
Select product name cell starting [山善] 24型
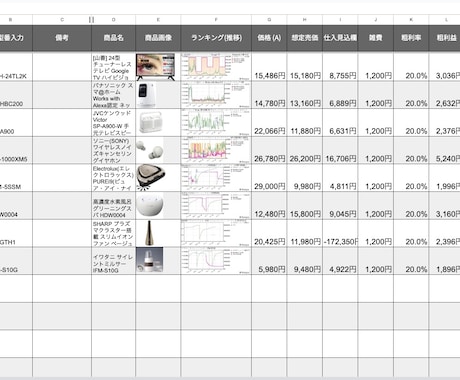coord(114,66)
